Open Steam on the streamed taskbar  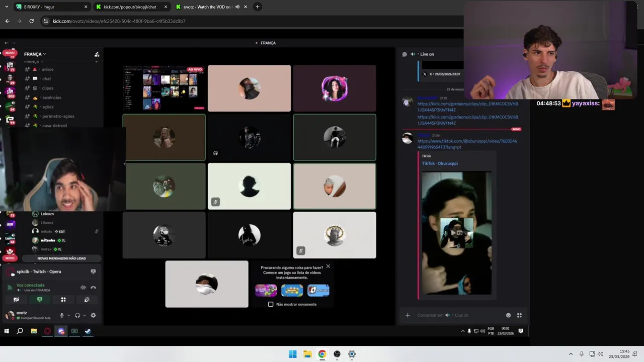88,331
